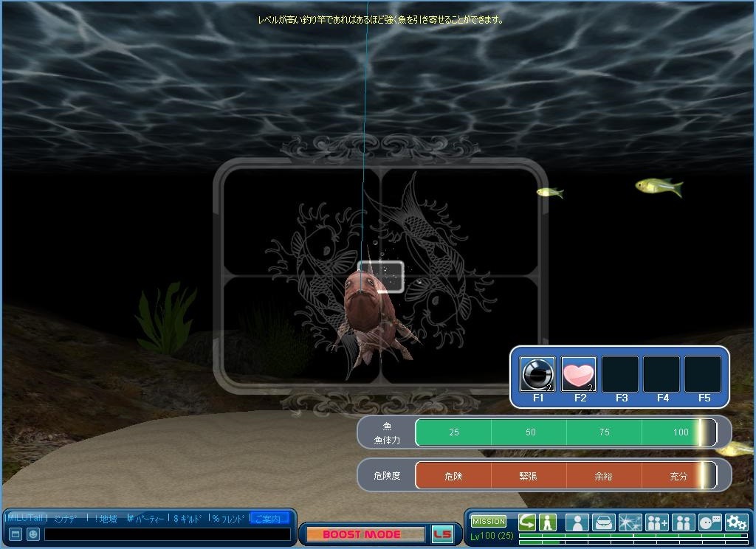The width and height of the screenshot is (756, 549).
Task: Select the empty F3 quick slot
Action: tap(620, 373)
